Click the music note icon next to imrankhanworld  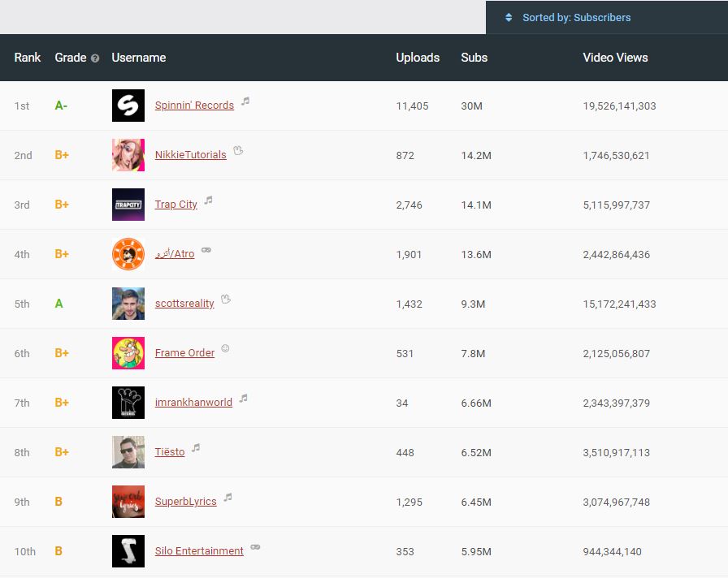pos(243,398)
